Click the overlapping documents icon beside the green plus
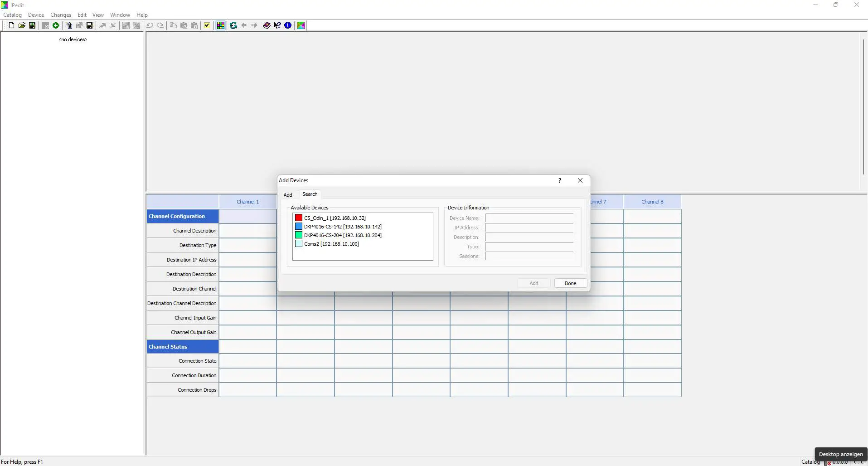Image resolution: width=868 pixels, height=466 pixels. click(69, 25)
